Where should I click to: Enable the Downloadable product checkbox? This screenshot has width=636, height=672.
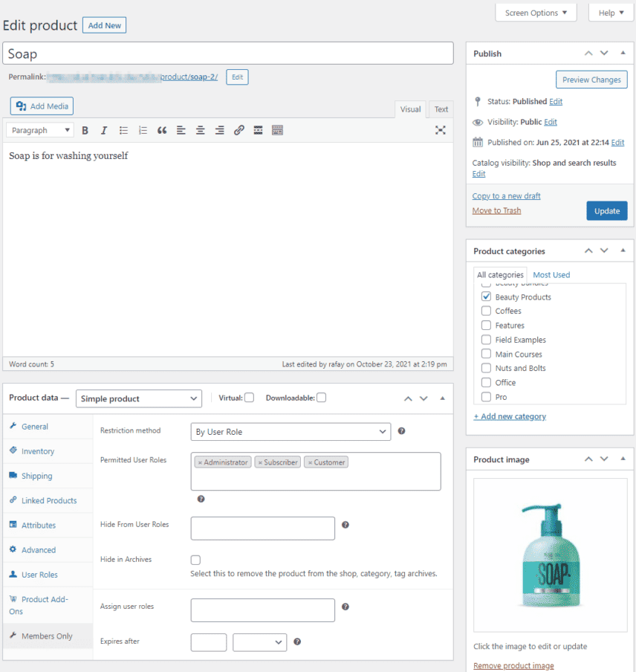click(x=321, y=398)
